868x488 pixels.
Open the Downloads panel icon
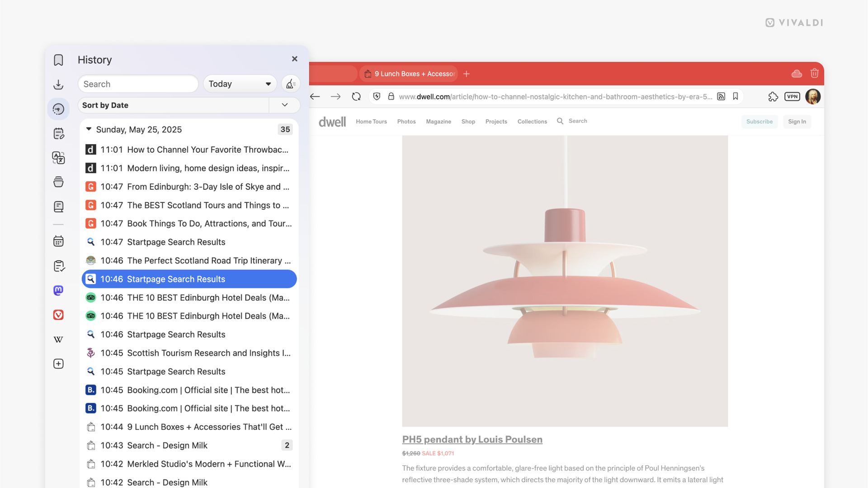[x=58, y=84]
